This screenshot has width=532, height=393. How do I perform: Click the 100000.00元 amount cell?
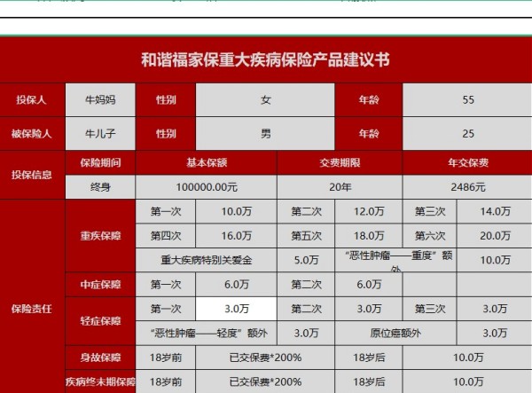point(207,187)
